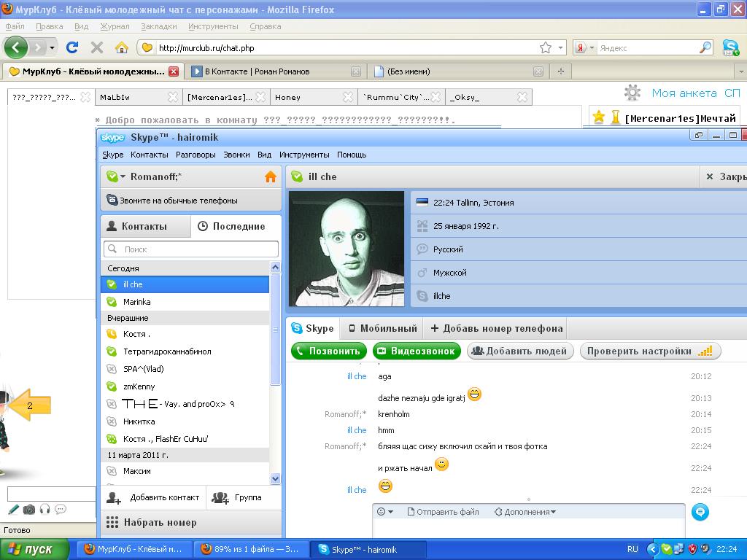Viewport: 747px width, 560px height.
Task: Click Skype home icon beside Romanoff
Action: [270, 176]
